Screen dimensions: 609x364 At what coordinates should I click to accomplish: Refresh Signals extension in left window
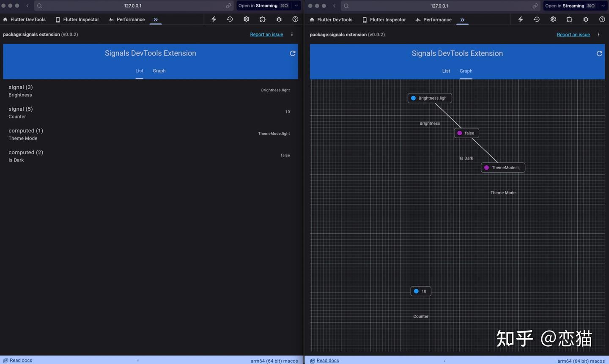[292, 53]
